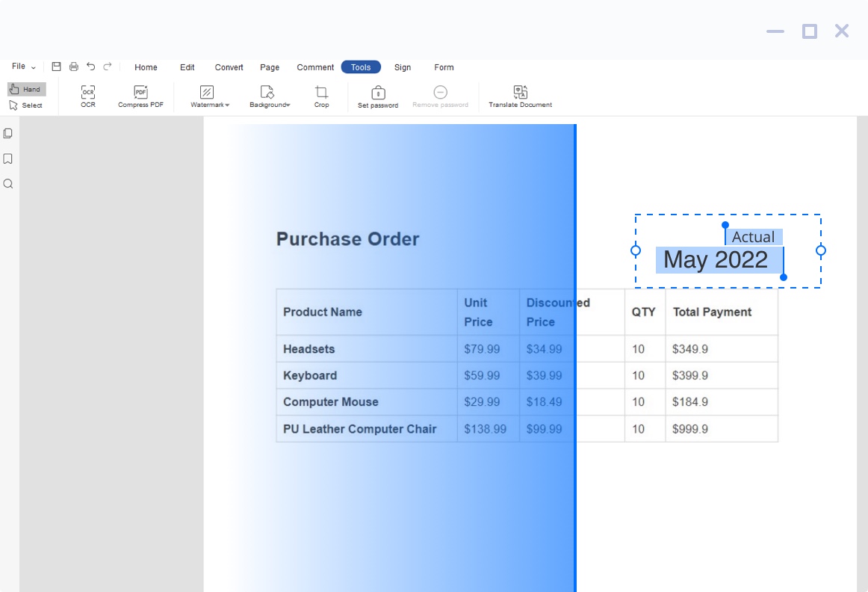Click the Translate Document icon

pyautogui.click(x=520, y=93)
